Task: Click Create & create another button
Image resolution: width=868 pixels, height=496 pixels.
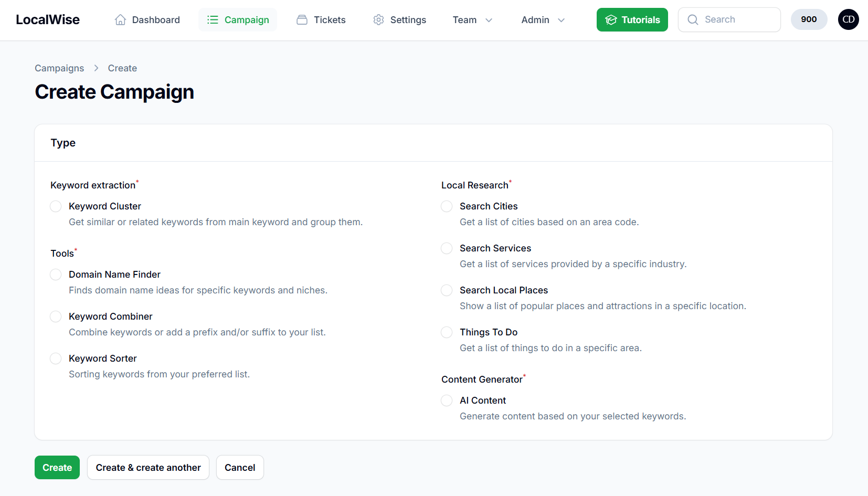Action: point(148,468)
